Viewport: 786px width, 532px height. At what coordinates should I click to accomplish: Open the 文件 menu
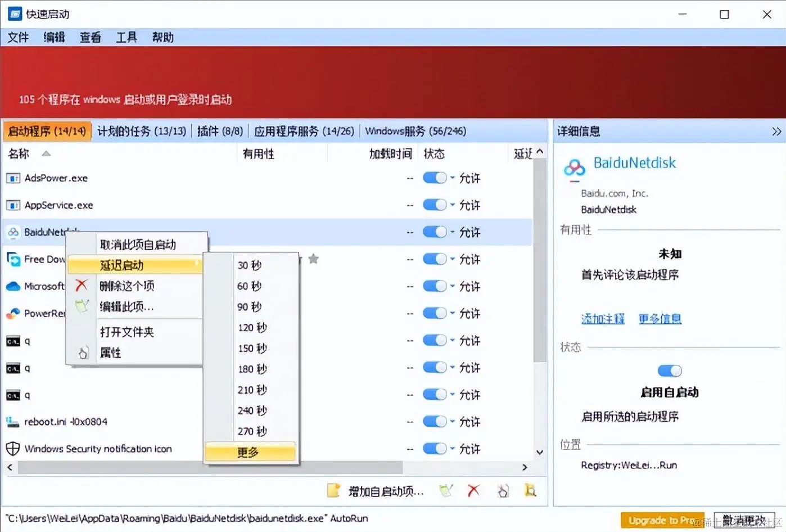pyautogui.click(x=18, y=38)
